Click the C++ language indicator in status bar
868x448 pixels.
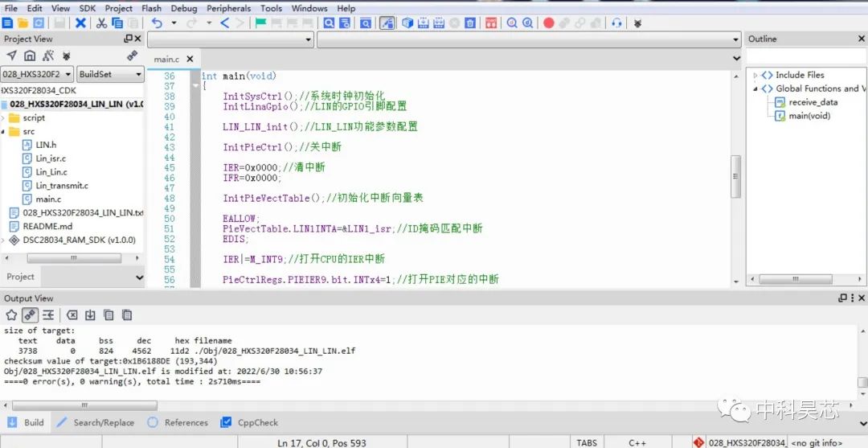[637, 442]
